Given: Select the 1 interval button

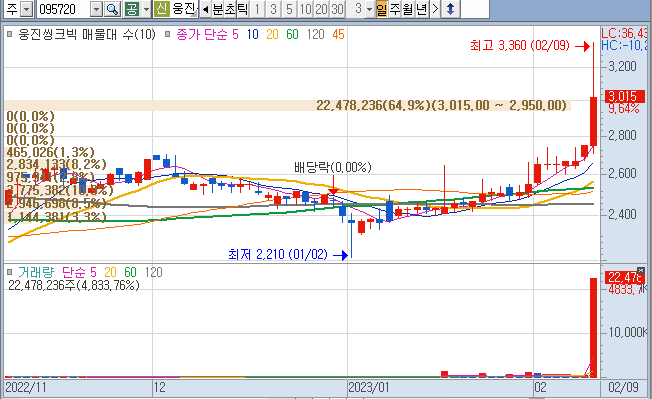Looking at the screenshot, I should (257, 9).
